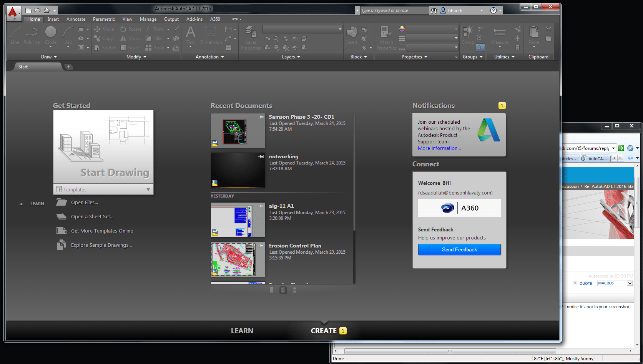
Task: Click the Cut scissors icon in Clipboard panel
Action: click(x=548, y=29)
